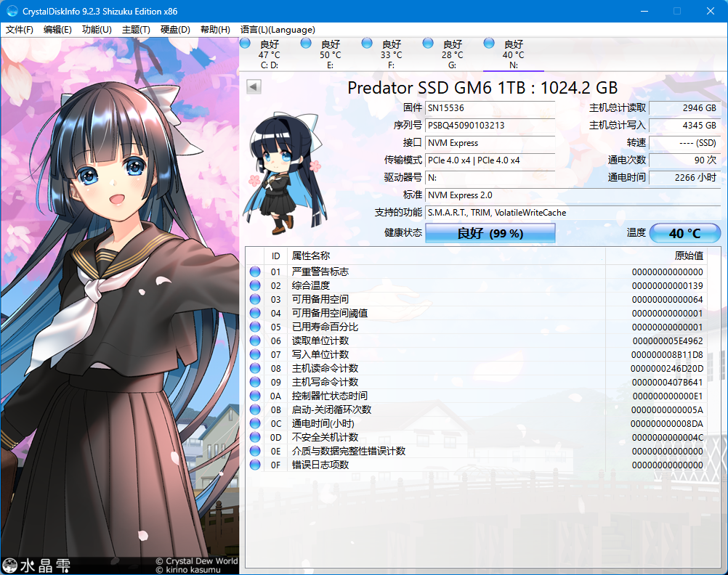Click the 通电时间 value 2266 小时
Image resolution: width=728 pixels, height=575 pixels.
coord(685,178)
